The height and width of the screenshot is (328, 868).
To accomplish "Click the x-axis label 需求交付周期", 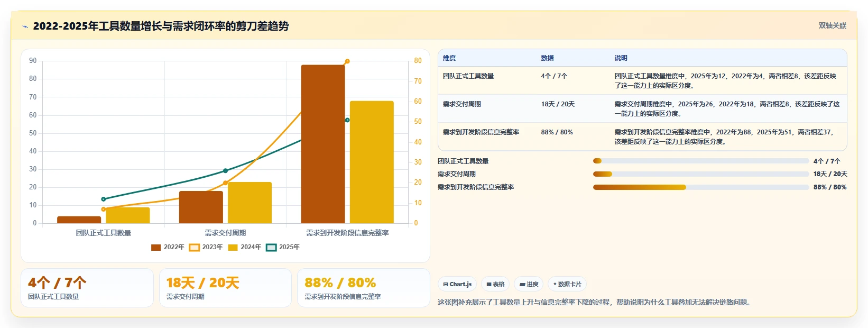I will click(x=225, y=233).
